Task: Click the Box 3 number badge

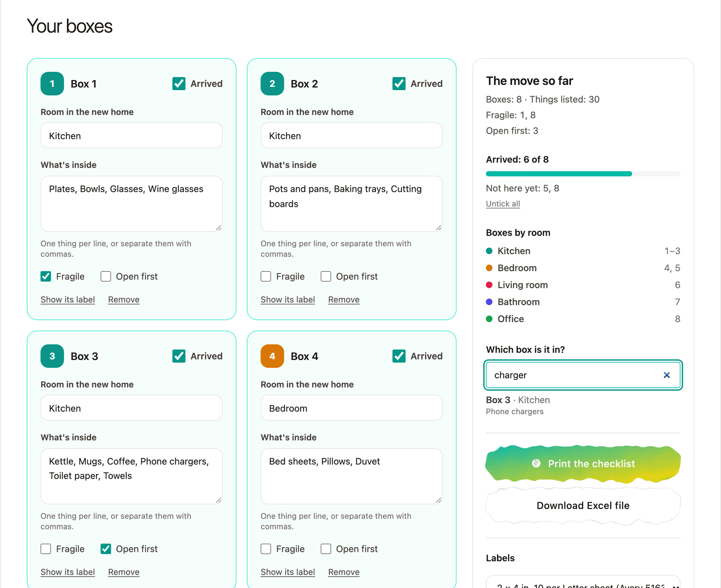Action: click(x=52, y=356)
